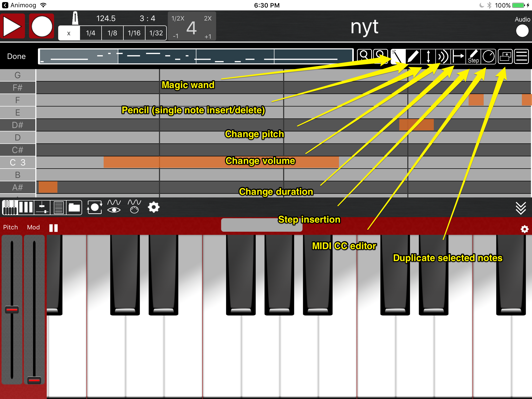Tap Done to close the editor
532x399 pixels.
point(16,56)
